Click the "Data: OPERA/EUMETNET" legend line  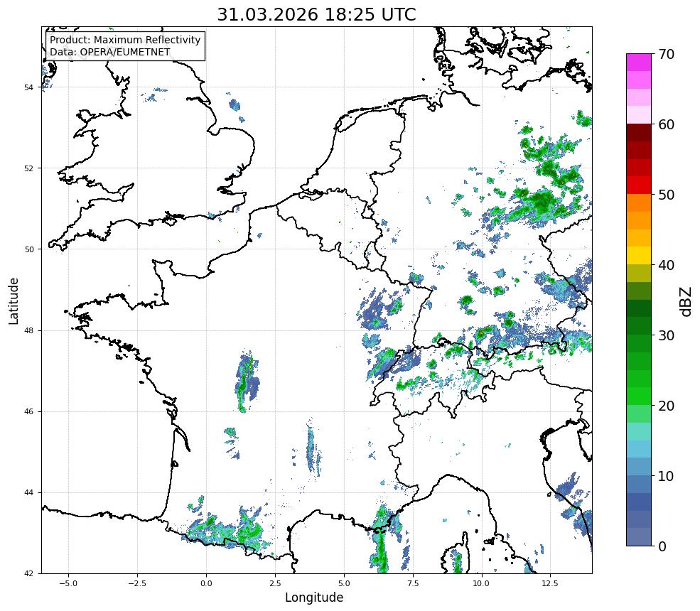110,52
